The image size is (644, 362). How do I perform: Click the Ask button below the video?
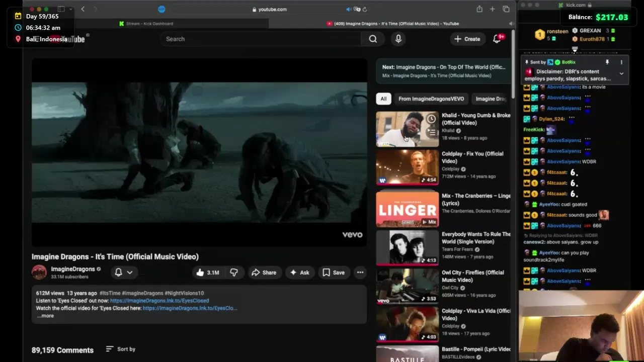click(300, 273)
